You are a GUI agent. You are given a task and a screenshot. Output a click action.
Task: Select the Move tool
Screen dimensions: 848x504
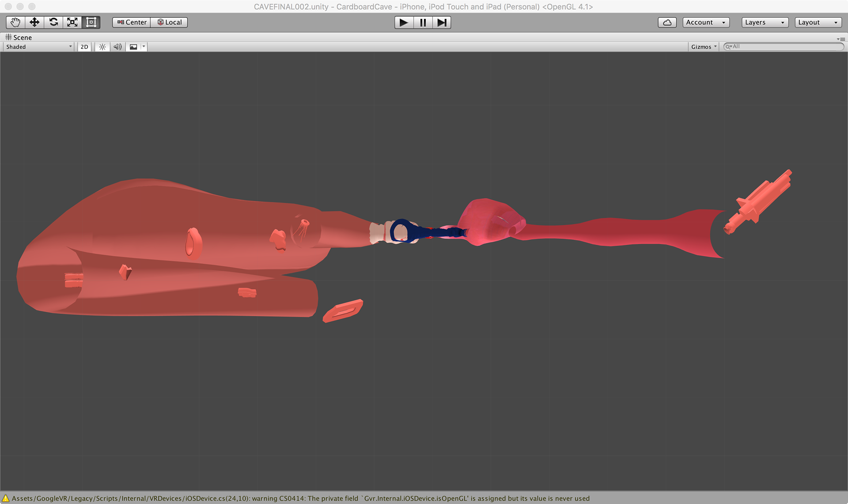tap(34, 22)
